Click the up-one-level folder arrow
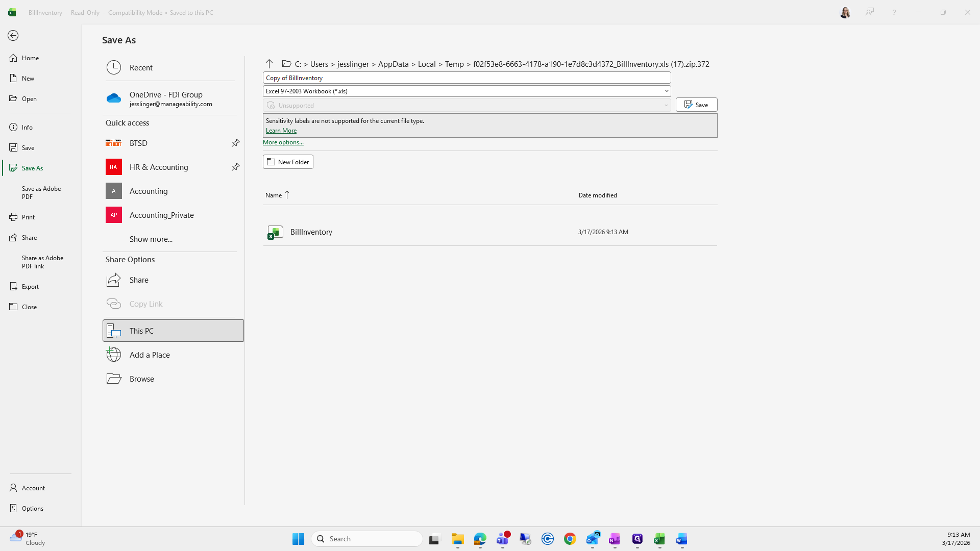This screenshot has height=551, width=980. pyautogui.click(x=269, y=64)
